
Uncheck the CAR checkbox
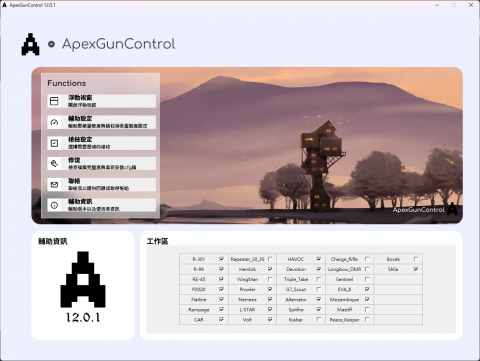tap(221, 319)
